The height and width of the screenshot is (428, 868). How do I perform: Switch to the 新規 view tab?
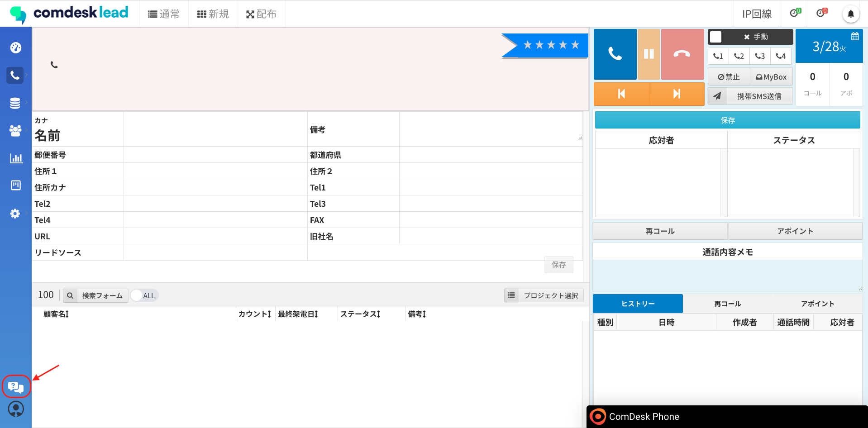coord(213,14)
